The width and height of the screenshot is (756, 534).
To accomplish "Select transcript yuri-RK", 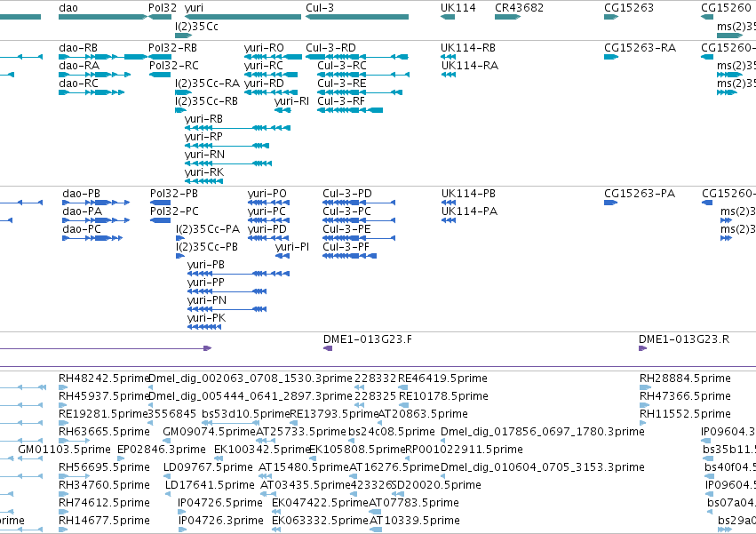I will tap(204, 172).
